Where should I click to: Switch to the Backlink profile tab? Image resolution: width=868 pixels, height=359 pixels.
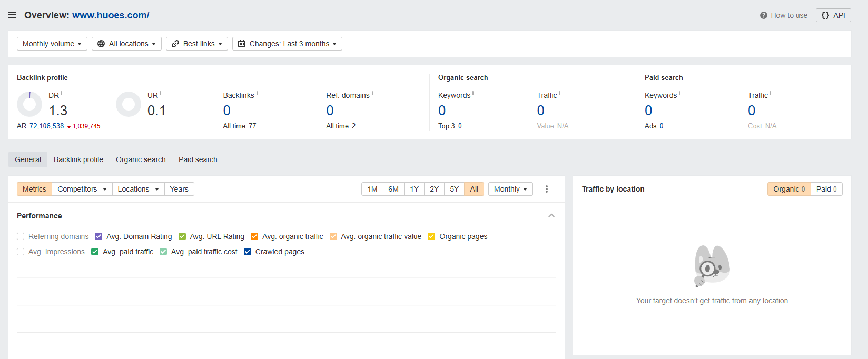click(x=78, y=159)
